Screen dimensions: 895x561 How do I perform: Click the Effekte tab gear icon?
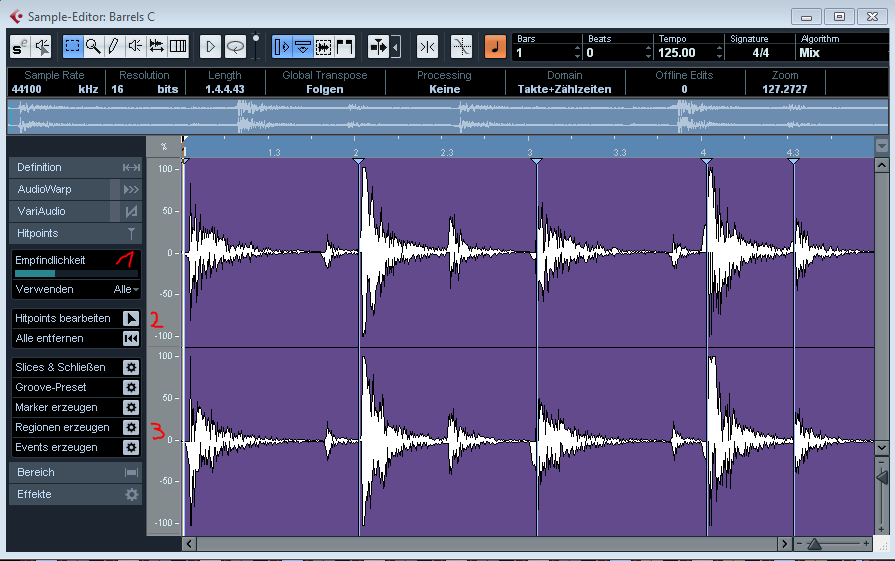click(131, 494)
